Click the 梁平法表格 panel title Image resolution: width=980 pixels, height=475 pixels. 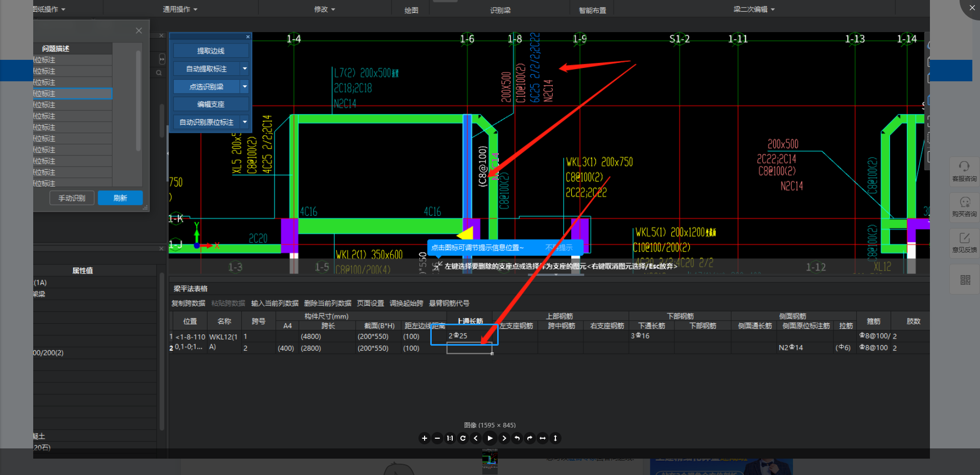tap(190, 289)
